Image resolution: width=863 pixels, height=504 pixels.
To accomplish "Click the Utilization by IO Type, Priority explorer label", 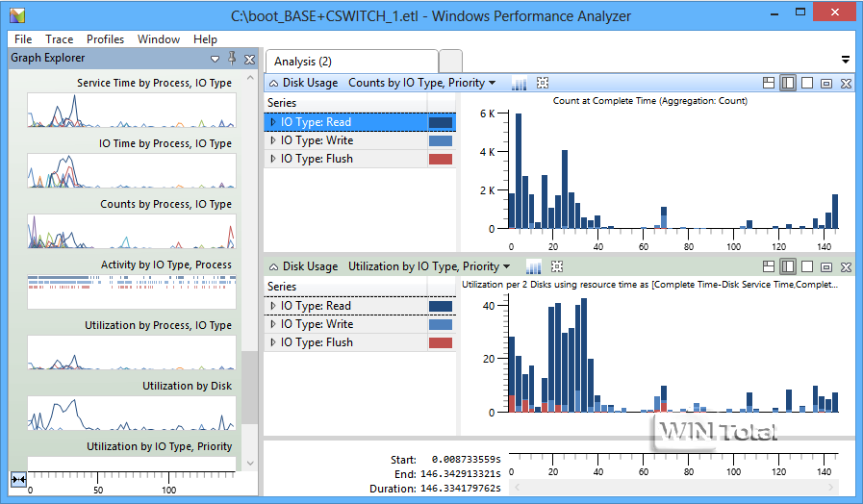I will coord(159,446).
